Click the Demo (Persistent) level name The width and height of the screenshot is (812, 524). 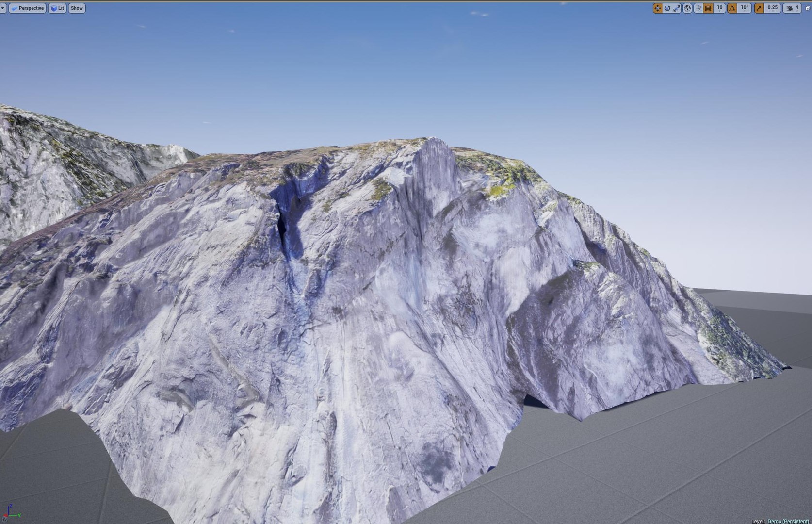[x=788, y=521]
